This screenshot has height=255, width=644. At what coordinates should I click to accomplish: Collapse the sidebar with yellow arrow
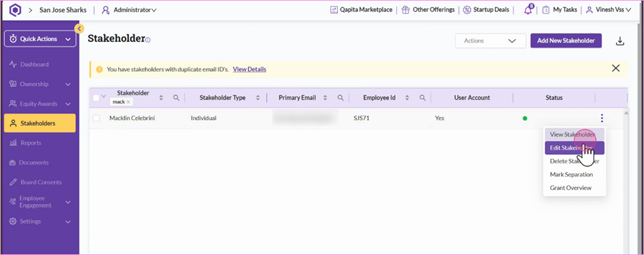click(x=79, y=28)
